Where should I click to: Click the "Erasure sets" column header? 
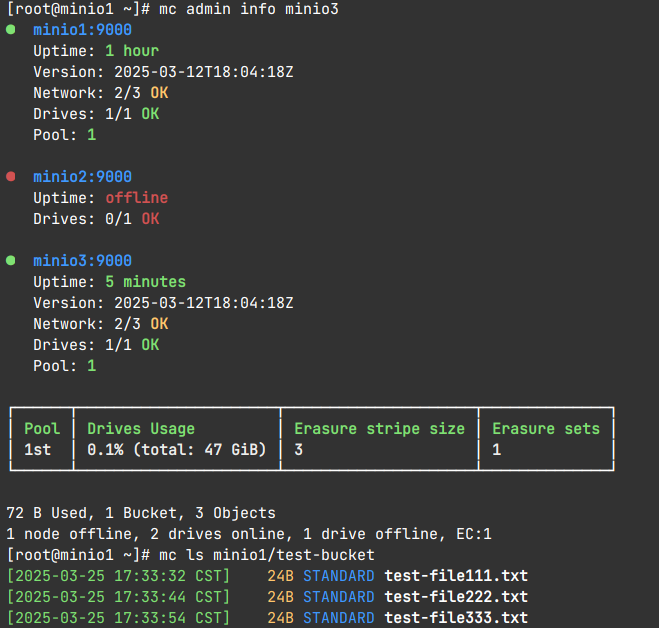[545, 429]
